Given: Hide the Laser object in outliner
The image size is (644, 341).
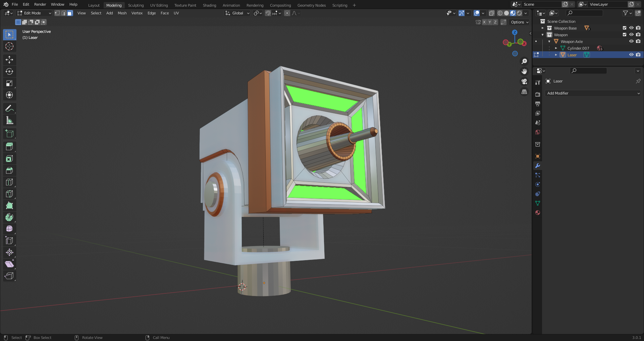Looking at the screenshot, I should point(631,55).
